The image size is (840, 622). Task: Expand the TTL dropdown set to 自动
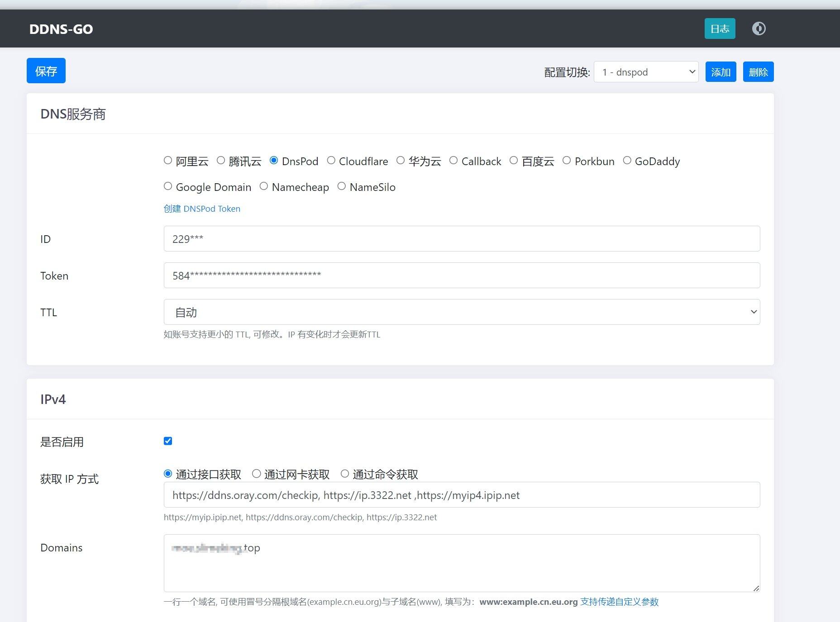pyautogui.click(x=462, y=312)
